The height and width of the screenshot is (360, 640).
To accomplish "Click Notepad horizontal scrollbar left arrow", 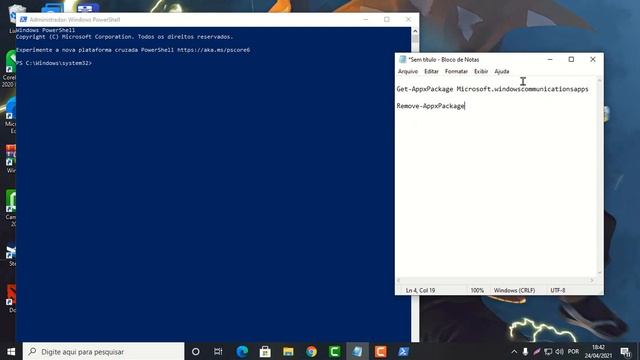I will (x=399, y=280).
